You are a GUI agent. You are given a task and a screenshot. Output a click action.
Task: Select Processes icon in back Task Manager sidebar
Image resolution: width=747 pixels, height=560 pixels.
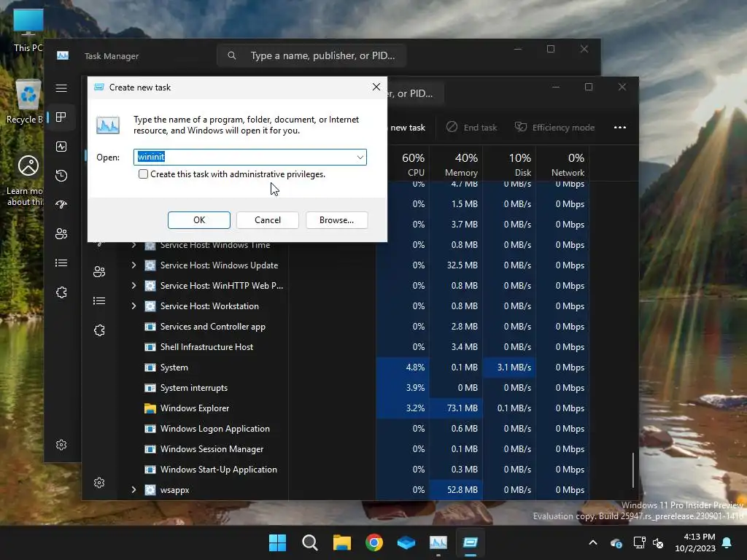point(61,117)
